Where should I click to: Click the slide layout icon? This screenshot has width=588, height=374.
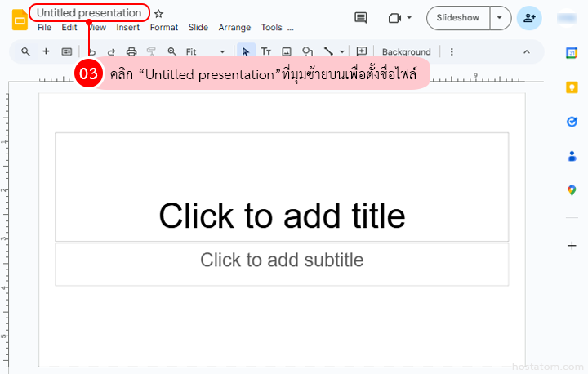[x=67, y=51]
